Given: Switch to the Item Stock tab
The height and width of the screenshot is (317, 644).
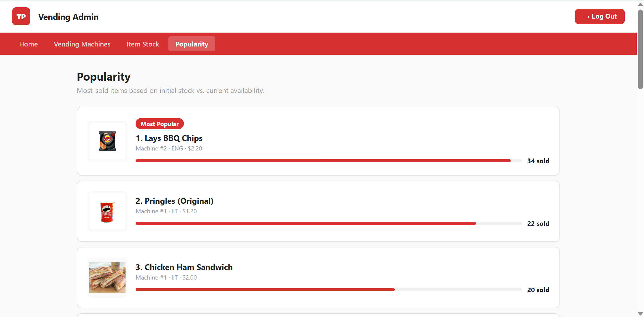Looking at the screenshot, I should coord(143,44).
